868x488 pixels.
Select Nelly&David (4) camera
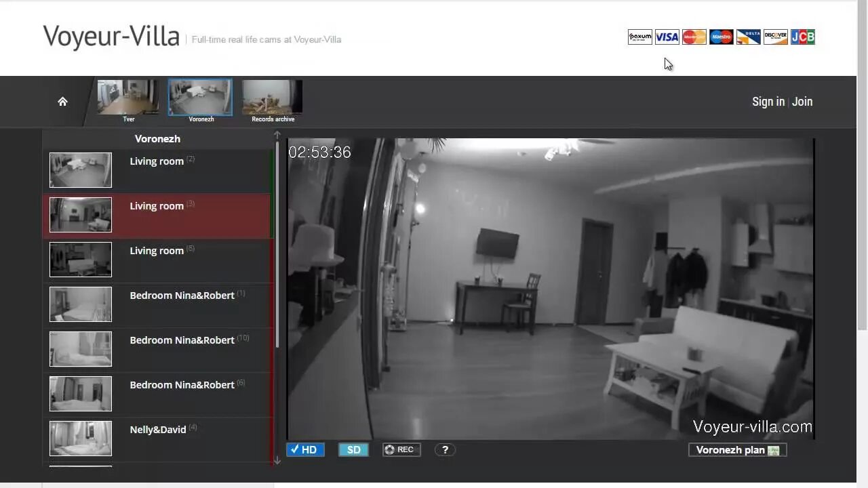pos(157,439)
